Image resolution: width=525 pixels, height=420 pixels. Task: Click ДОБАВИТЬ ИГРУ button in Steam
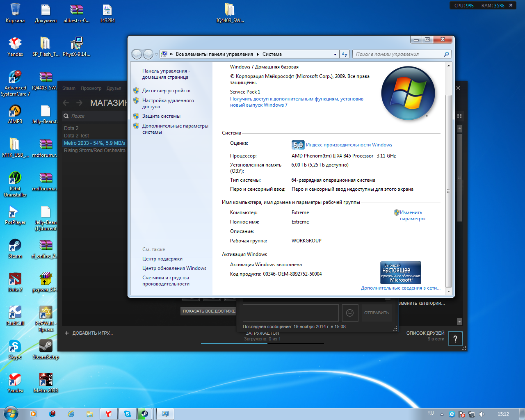(x=89, y=333)
